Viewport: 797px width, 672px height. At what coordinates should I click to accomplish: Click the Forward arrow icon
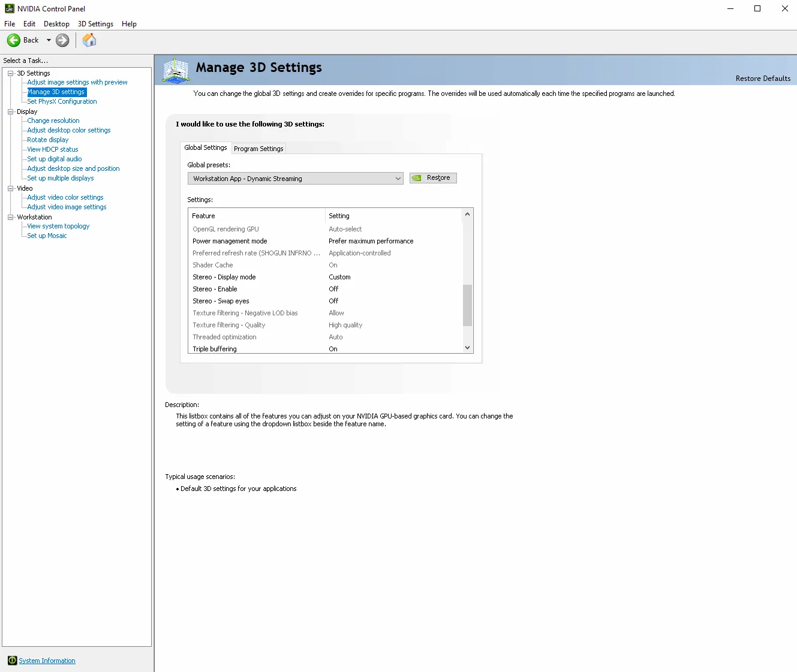(x=62, y=40)
